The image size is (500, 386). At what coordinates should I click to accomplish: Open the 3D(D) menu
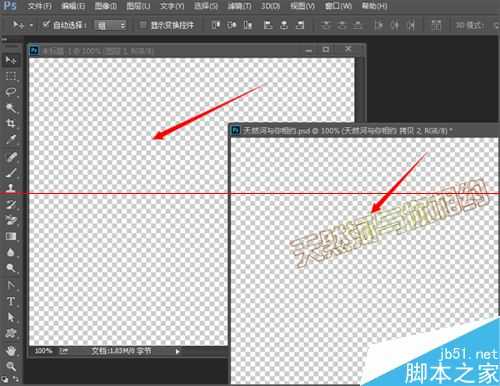[x=270, y=6]
